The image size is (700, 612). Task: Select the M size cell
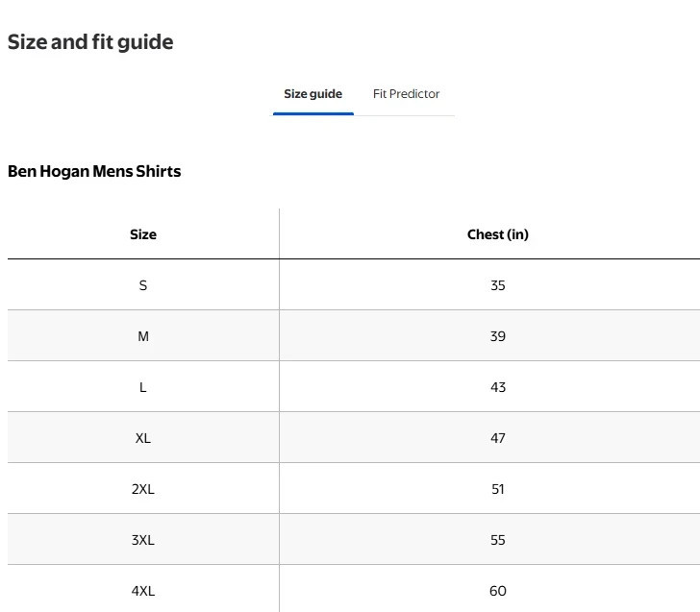pos(143,336)
